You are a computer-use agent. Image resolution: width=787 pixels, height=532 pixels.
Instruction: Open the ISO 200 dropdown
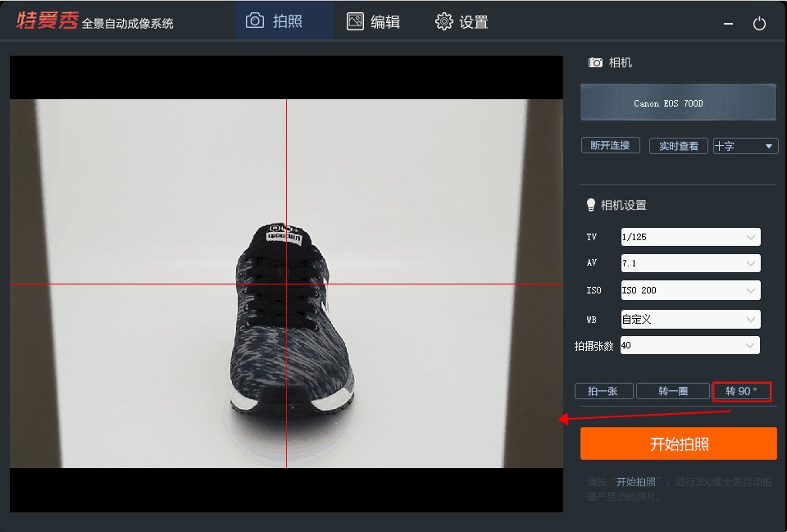[690, 290]
